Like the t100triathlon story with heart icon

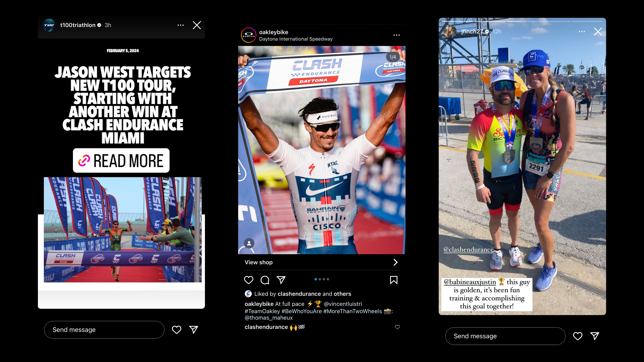(x=176, y=330)
